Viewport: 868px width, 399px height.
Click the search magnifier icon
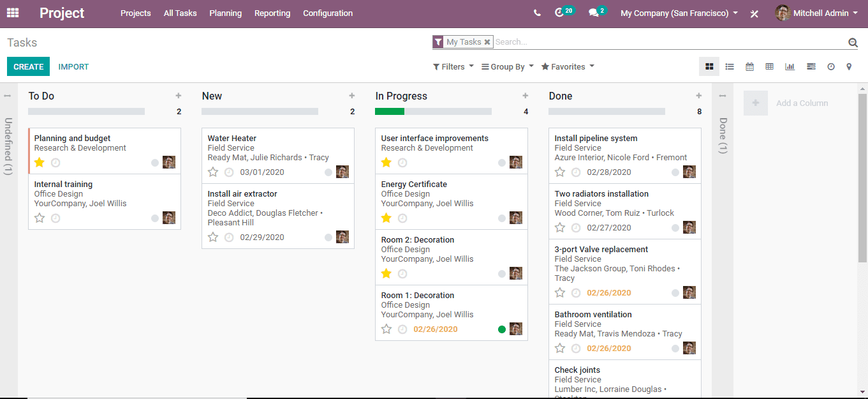853,43
